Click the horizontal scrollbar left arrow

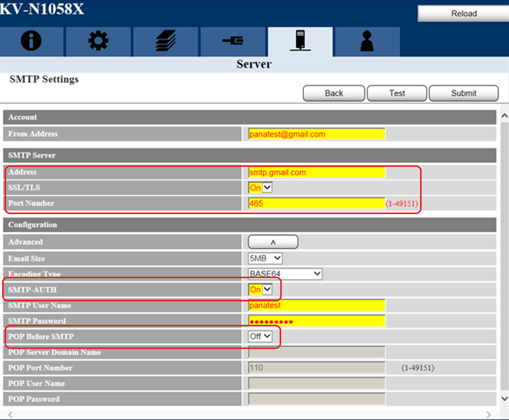tap(11, 415)
